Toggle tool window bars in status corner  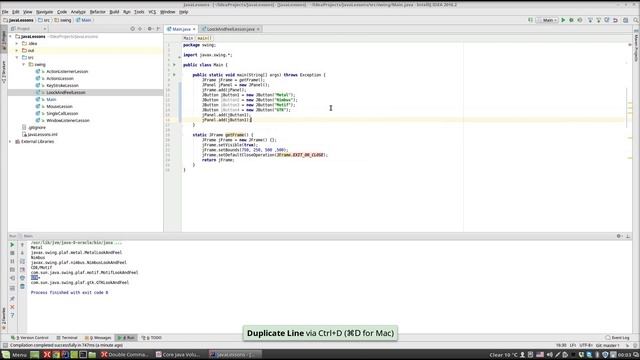pyautogui.click(x=5, y=345)
